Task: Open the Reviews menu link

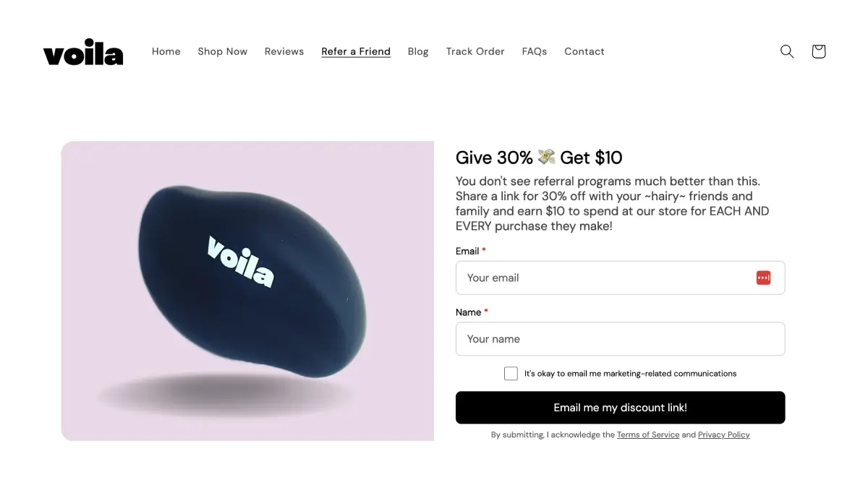Action: coord(284,51)
